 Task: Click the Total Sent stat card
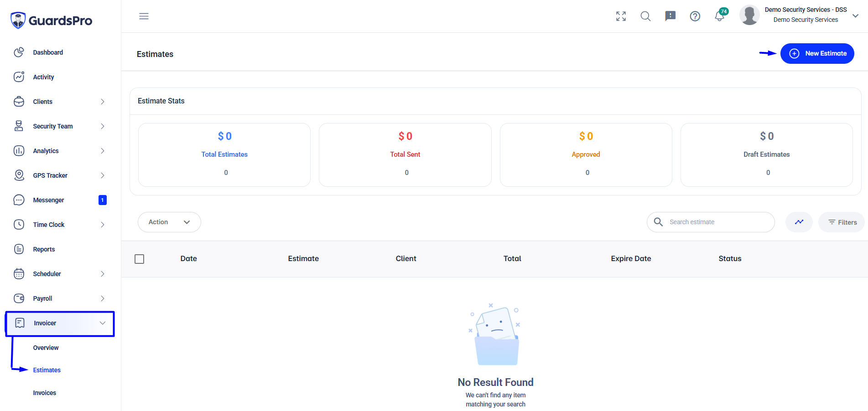click(x=405, y=155)
